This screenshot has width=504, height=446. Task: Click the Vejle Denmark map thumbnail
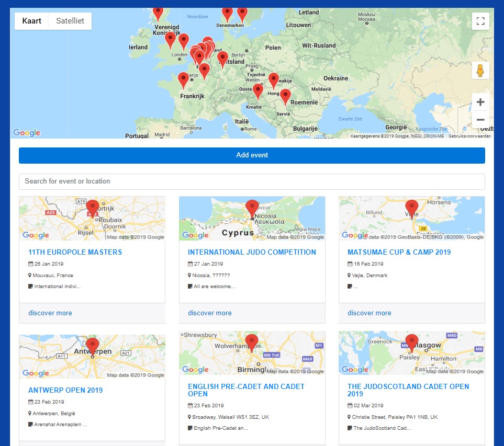(x=412, y=219)
